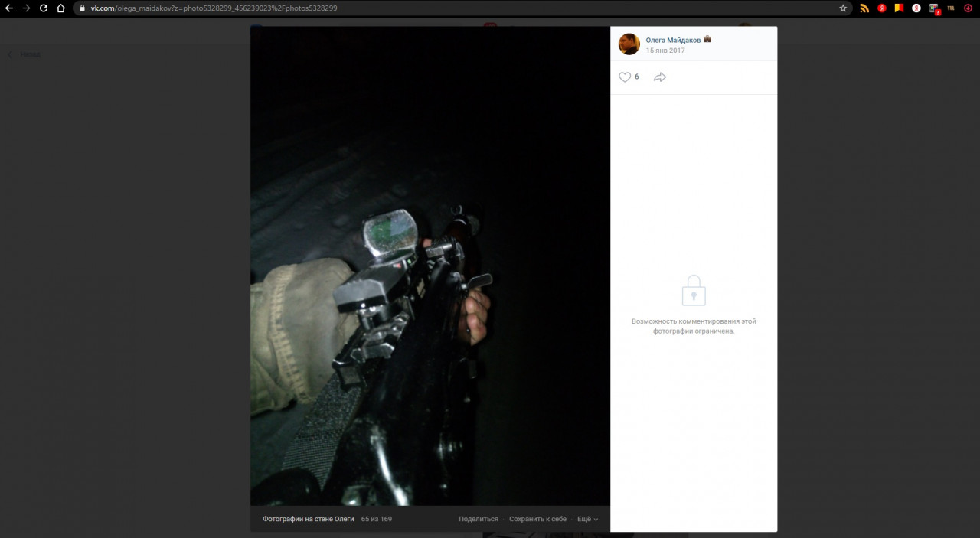Open the author's round profile avatar
Screen dimensions: 980x538
pos(629,44)
